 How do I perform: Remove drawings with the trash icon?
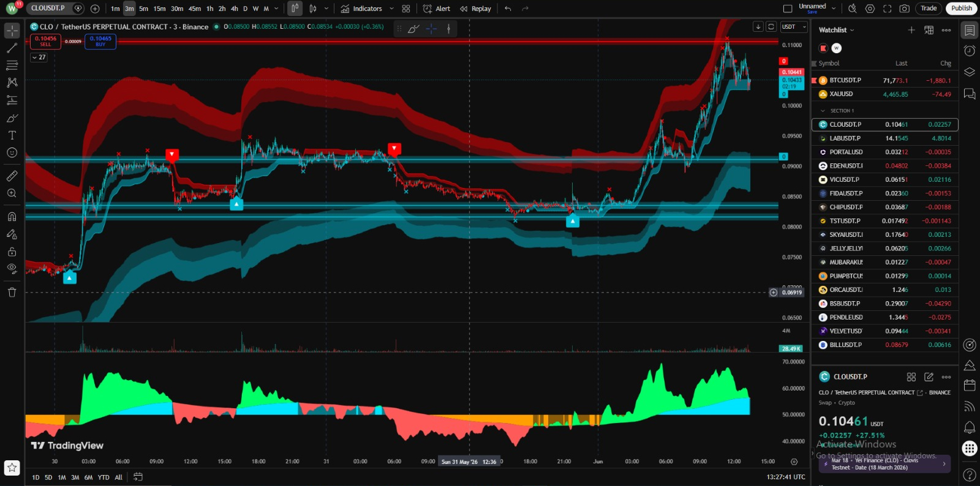click(x=12, y=292)
